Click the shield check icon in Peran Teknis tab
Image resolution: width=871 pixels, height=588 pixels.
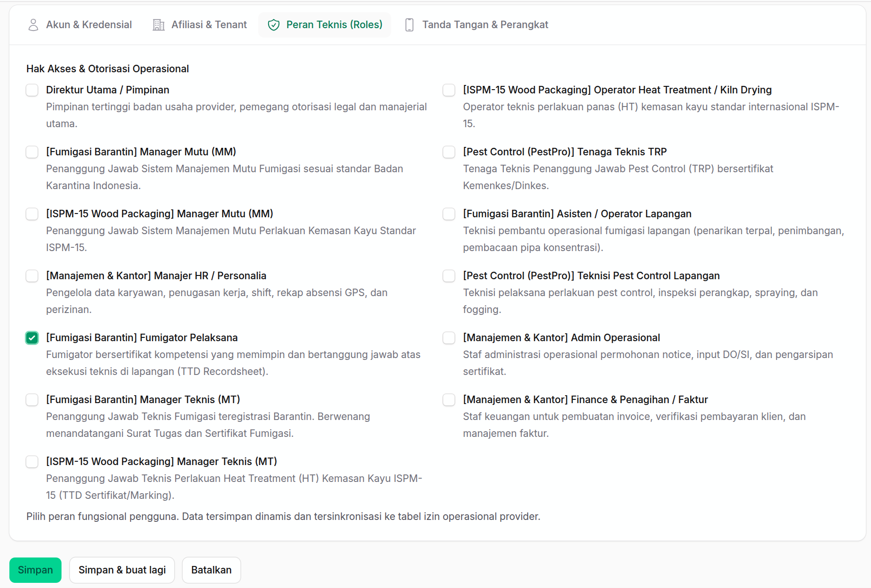(x=274, y=25)
